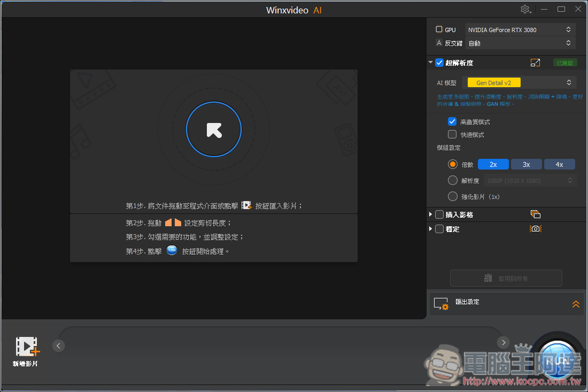
Task: Expand the 穩定 section triangle
Action: [430, 228]
